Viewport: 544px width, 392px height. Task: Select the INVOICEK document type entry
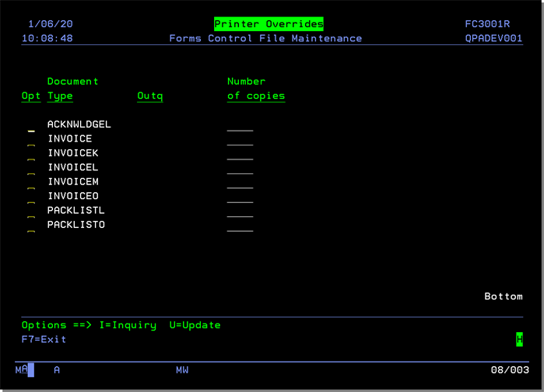(x=73, y=153)
